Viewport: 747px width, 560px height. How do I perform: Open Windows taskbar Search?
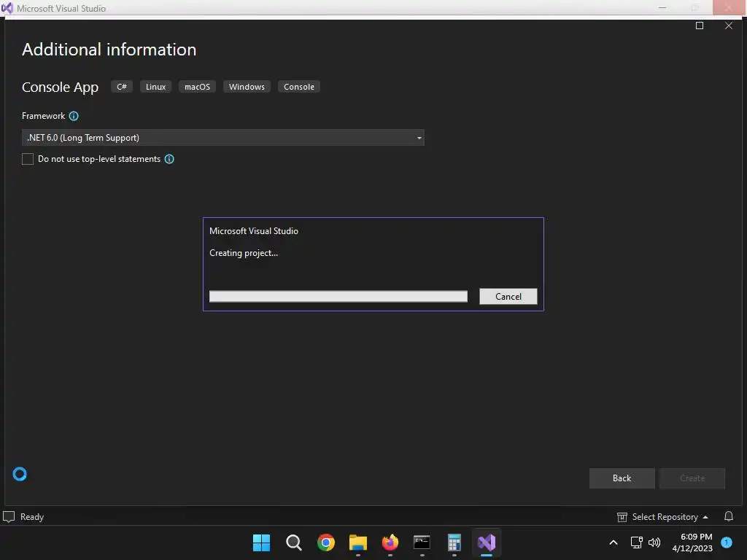click(x=293, y=542)
